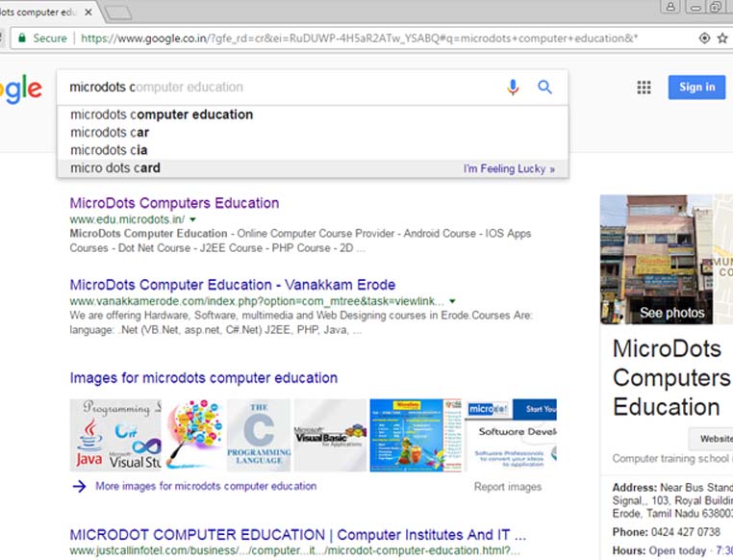Click the arrow icon beside More images
The width and height of the screenshot is (733, 560).
click(x=79, y=486)
